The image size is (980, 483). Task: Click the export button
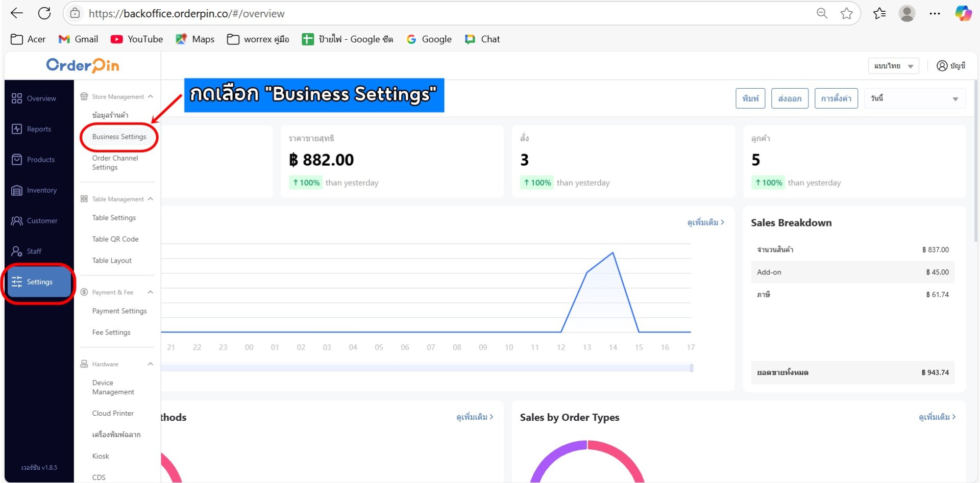pyautogui.click(x=790, y=98)
